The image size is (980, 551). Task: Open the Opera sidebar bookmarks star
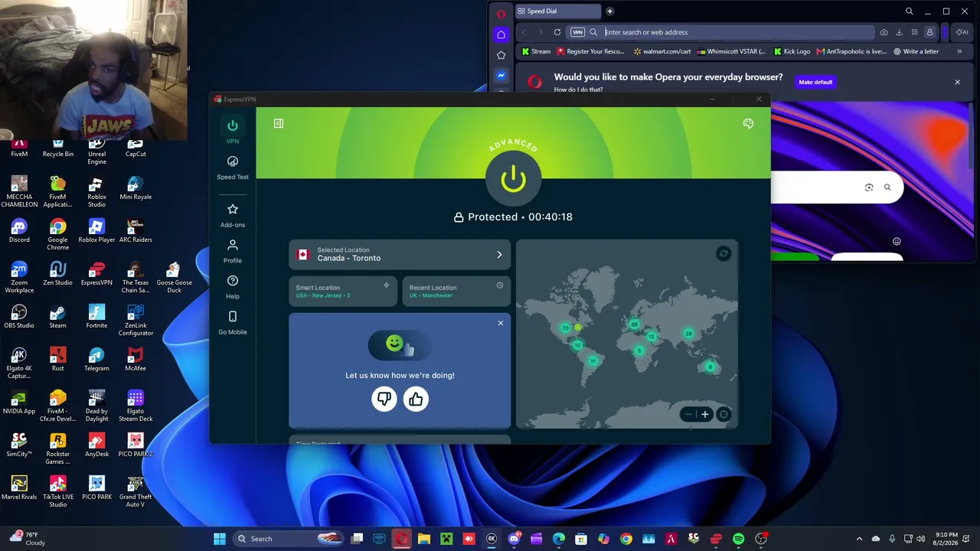[501, 55]
